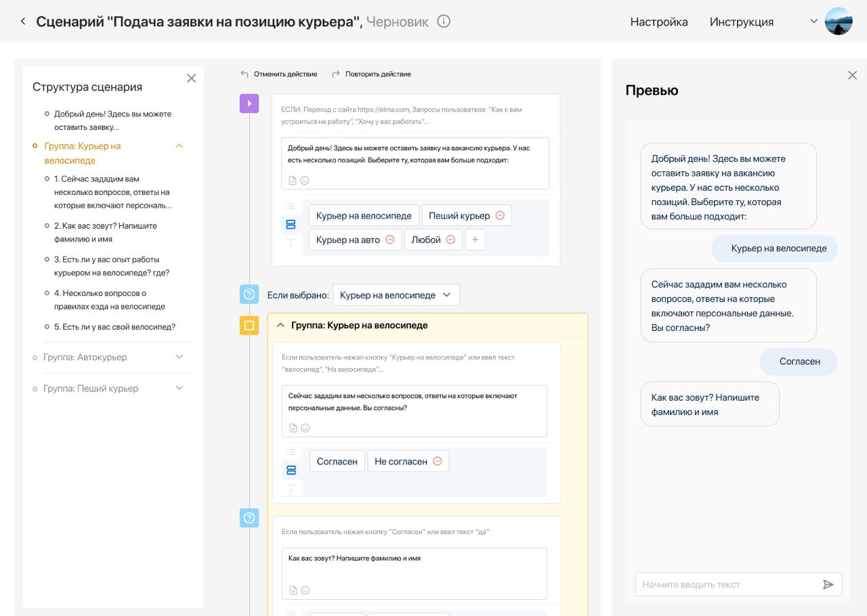This screenshot has height=616, width=867.
Task: Click the yellow group block icon
Action: pos(249,326)
